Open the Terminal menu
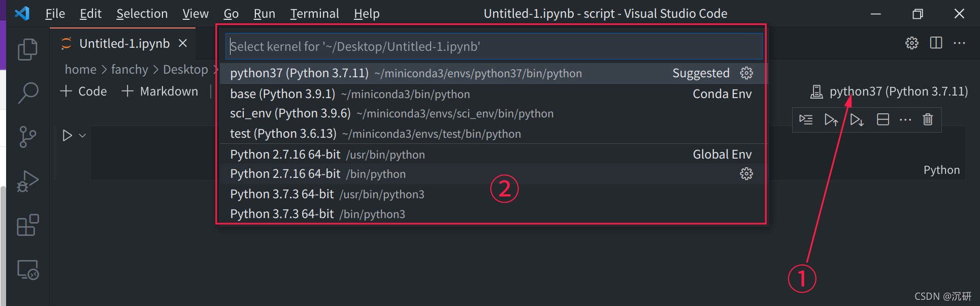The height and width of the screenshot is (306, 980). (x=314, y=13)
